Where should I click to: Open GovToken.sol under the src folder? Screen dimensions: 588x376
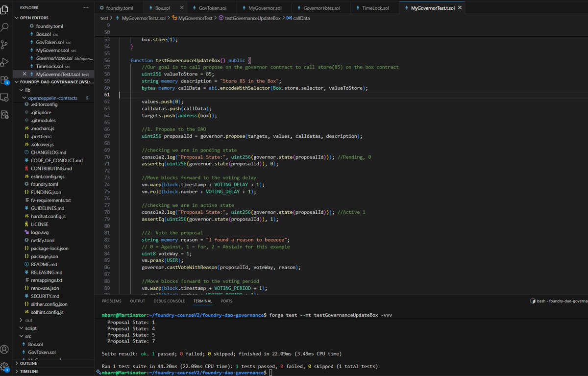(x=42, y=352)
